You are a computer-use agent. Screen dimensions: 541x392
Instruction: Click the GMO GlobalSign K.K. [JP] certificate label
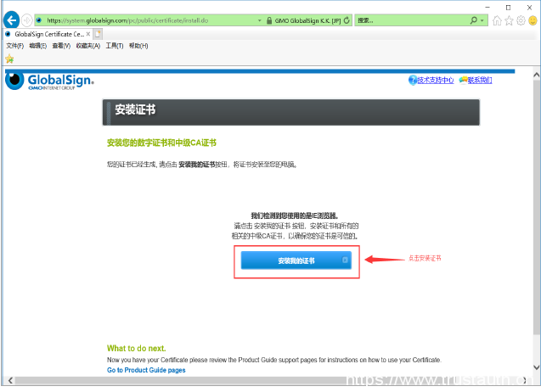pos(307,20)
